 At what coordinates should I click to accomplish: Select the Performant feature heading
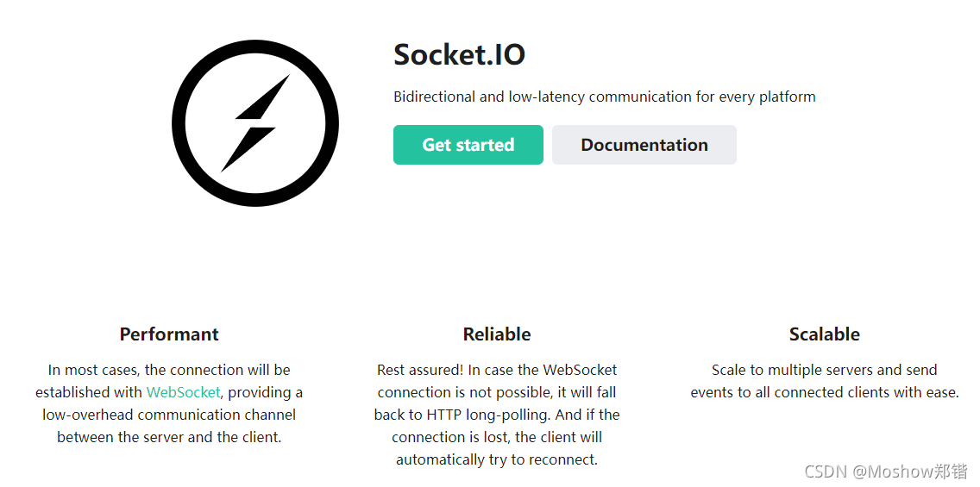pyautogui.click(x=169, y=334)
